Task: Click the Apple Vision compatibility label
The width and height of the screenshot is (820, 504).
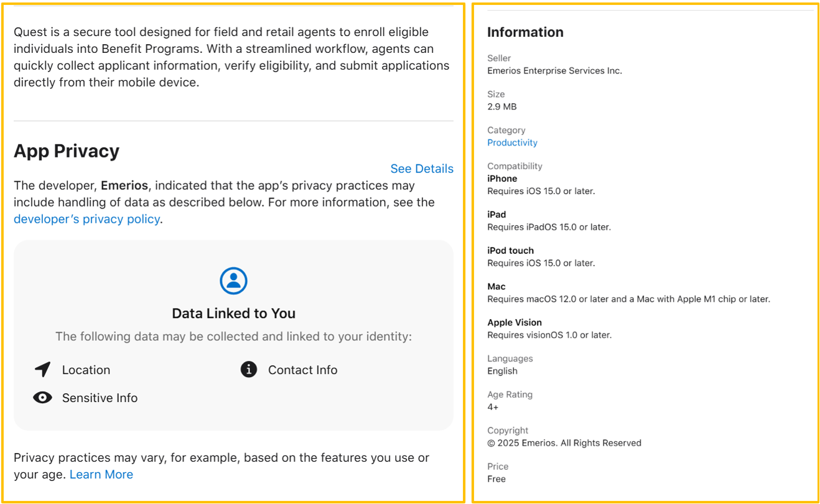Action: pyautogui.click(x=515, y=322)
